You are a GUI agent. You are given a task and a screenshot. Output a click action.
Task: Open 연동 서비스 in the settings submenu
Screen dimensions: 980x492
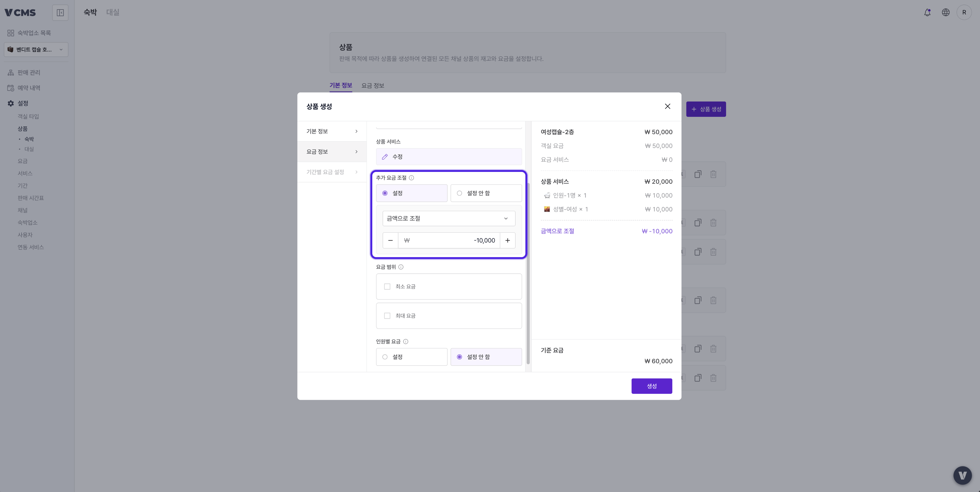coord(30,247)
